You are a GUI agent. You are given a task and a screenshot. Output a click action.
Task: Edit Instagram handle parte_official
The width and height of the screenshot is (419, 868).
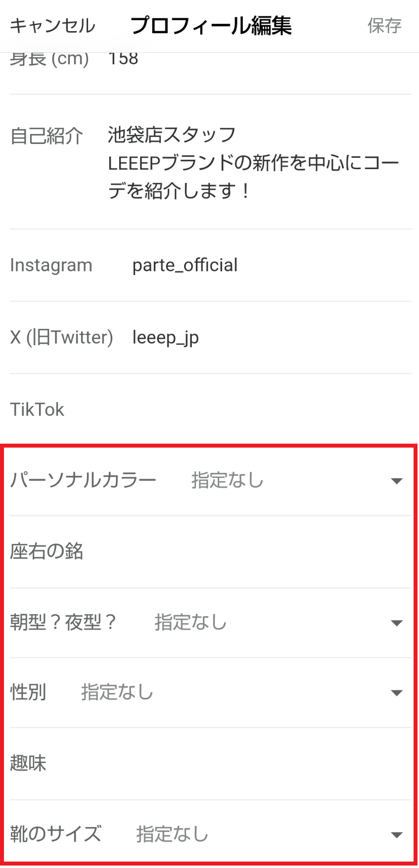pyautogui.click(x=185, y=265)
